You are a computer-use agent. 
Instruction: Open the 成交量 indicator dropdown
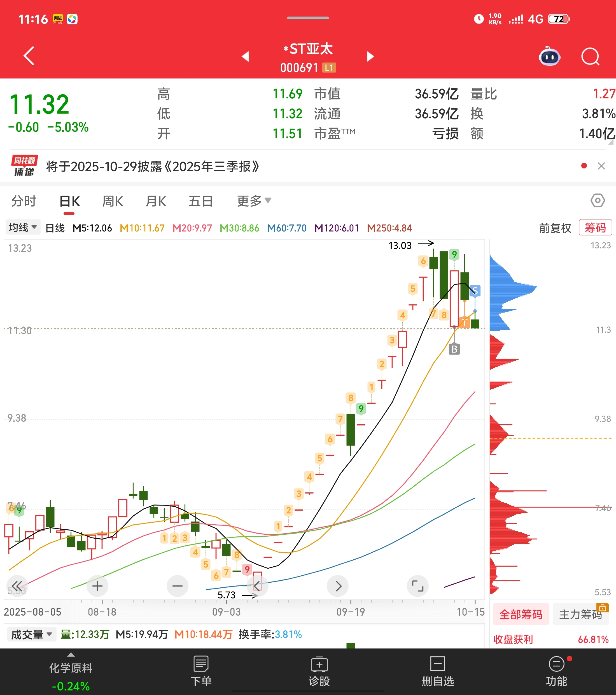[x=31, y=634]
